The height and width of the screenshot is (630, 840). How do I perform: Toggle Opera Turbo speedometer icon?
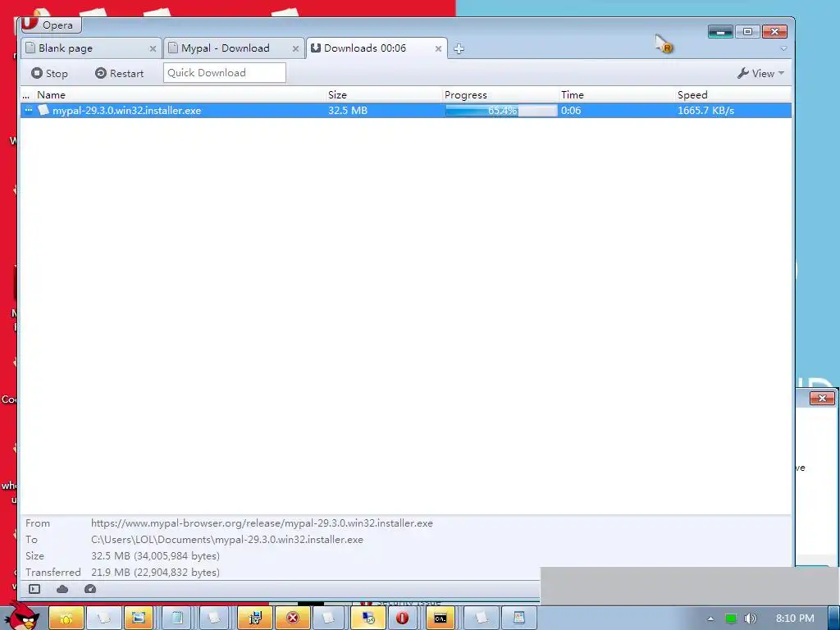pyautogui.click(x=90, y=589)
